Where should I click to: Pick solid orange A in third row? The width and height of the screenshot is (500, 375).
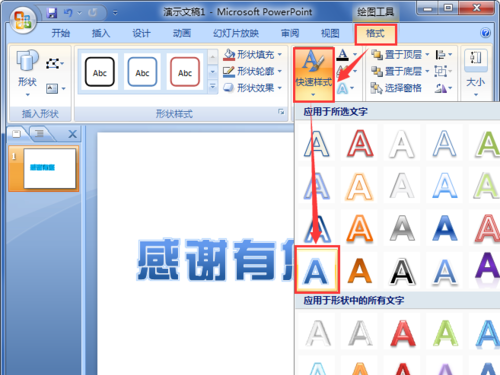[360, 229]
